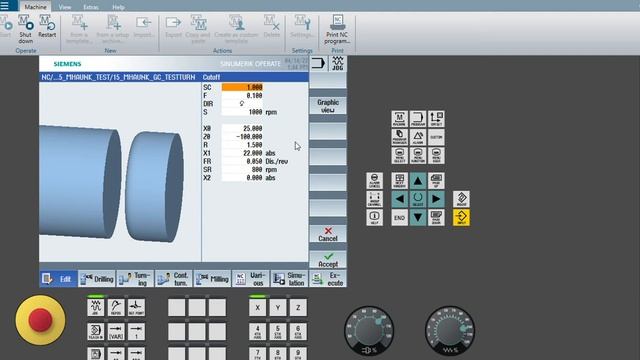Click the PAGE DOWN key
The image size is (640, 360).
pyautogui.click(x=436, y=218)
